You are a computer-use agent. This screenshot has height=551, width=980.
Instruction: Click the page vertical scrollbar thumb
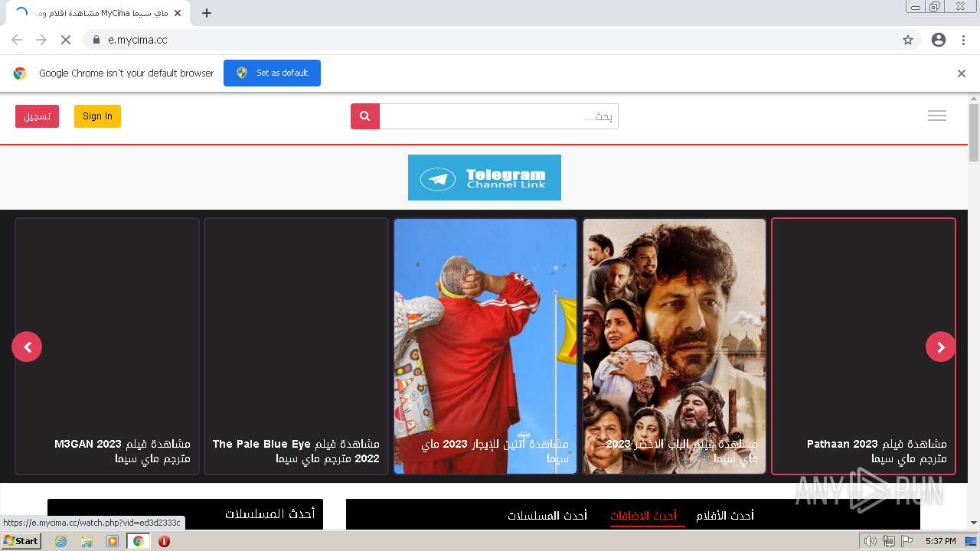click(x=974, y=132)
